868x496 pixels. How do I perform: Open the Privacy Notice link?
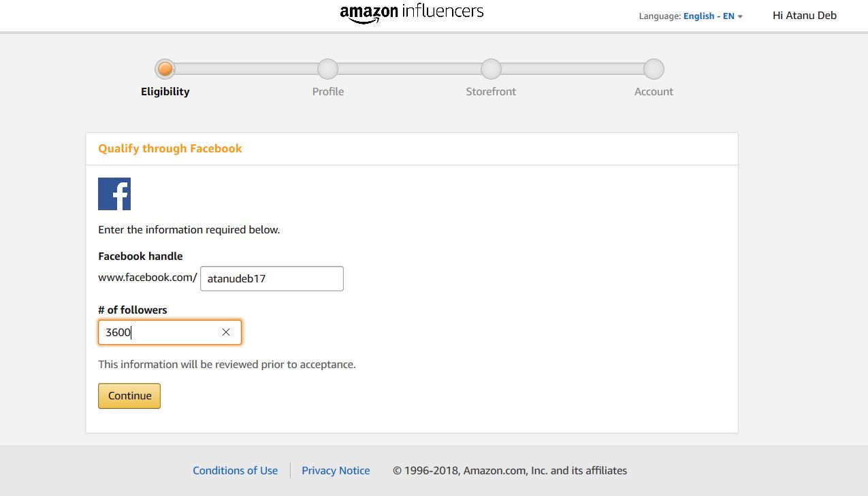coord(336,470)
